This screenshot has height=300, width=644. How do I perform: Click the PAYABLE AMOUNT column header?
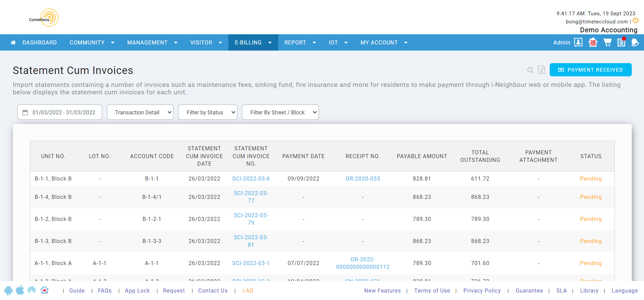(422, 156)
